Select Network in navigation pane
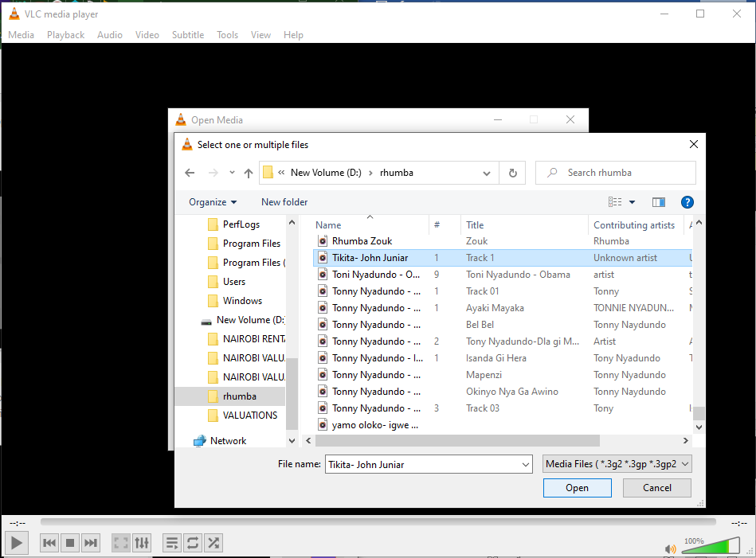Screen dimensions: 756x558 [x=228, y=440]
